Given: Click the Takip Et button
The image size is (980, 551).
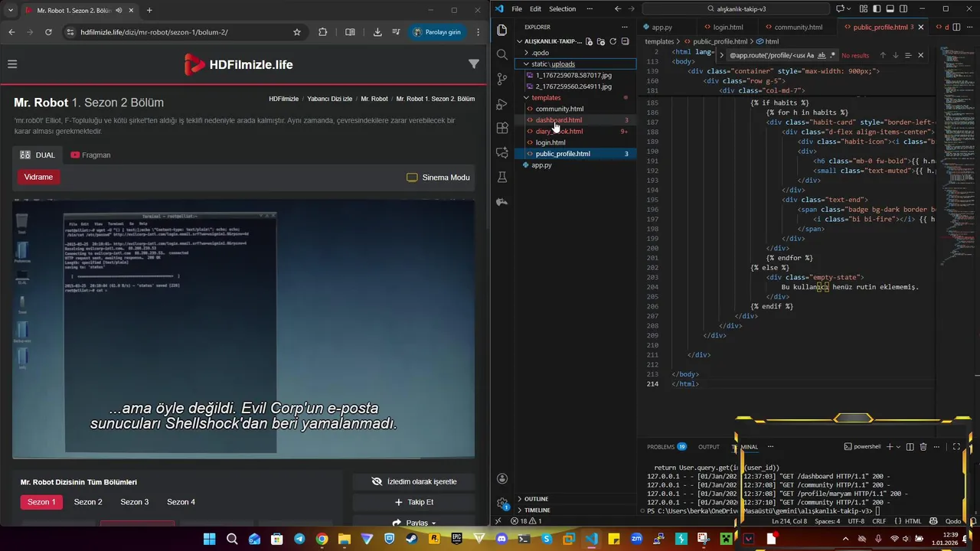Looking at the screenshot, I should click(x=414, y=502).
